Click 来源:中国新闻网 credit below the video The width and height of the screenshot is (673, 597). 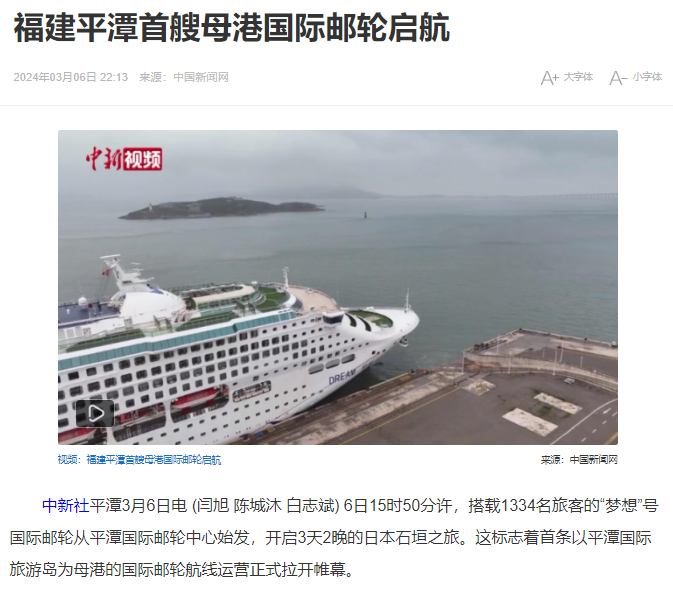click(579, 460)
